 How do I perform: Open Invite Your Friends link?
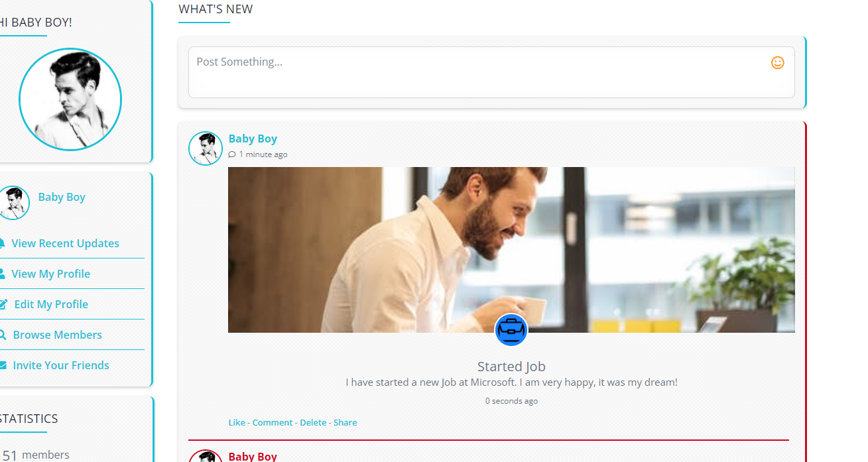[61, 365]
